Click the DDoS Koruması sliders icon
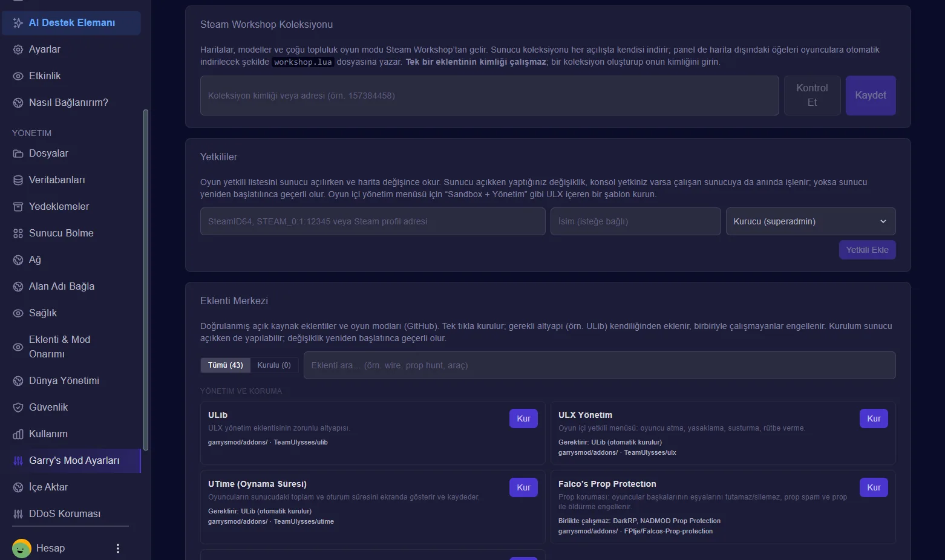Screen dimensions: 945x560 point(18,514)
